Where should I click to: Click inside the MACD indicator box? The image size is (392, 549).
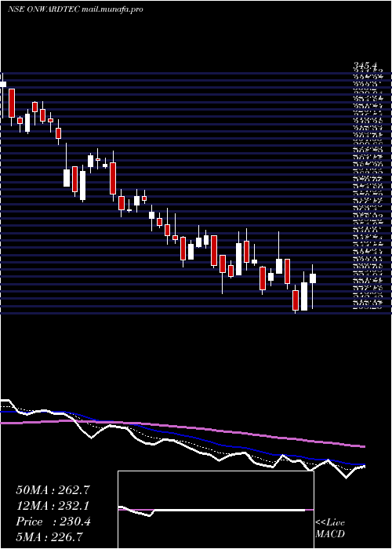pyautogui.click(x=216, y=510)
